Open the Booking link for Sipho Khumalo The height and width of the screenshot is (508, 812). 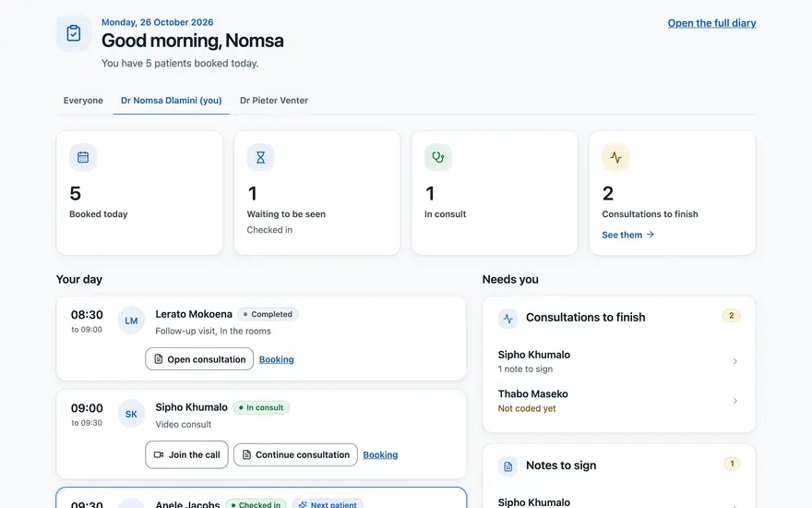380,454
